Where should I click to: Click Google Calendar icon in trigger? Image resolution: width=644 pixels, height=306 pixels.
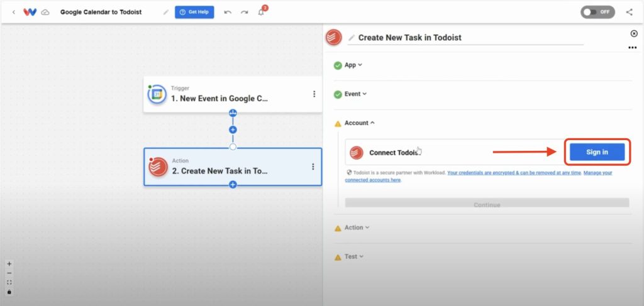[157, 94]
